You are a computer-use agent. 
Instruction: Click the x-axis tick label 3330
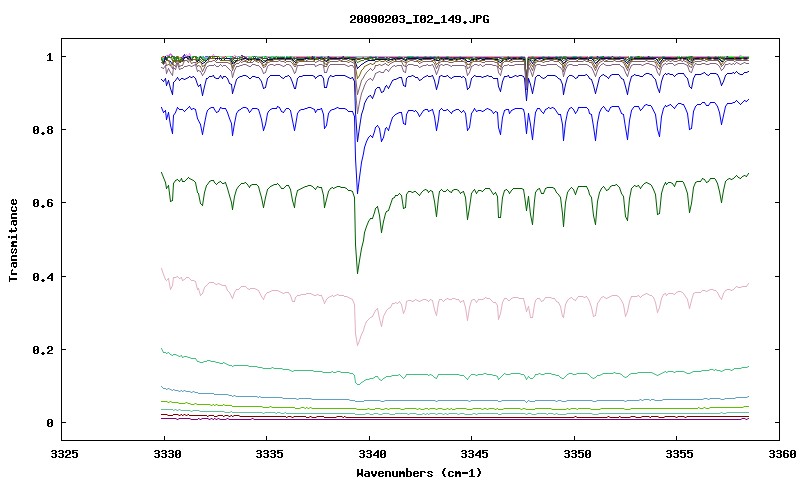click(x=167, y=453)
